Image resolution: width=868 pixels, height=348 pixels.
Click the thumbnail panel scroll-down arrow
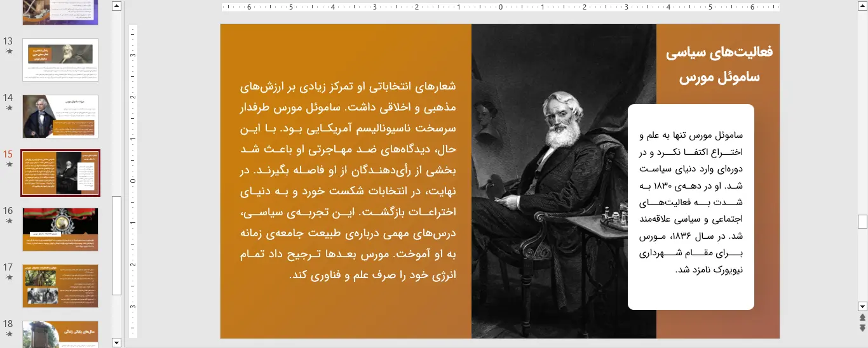tap(116, 342)
